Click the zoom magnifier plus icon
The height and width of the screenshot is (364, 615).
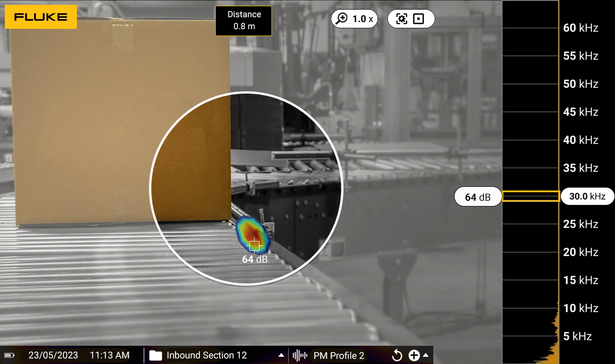[342, 19]
